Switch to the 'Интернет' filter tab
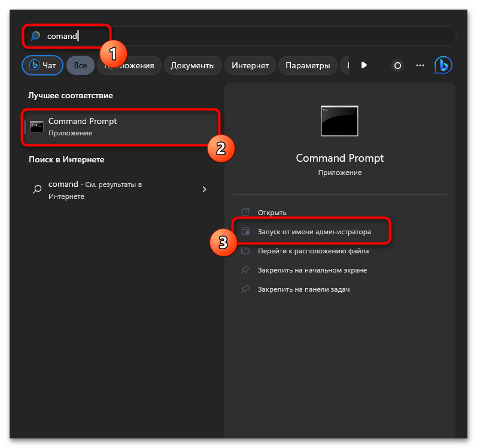This screenshot has width=477, height=448. [250, 65]
